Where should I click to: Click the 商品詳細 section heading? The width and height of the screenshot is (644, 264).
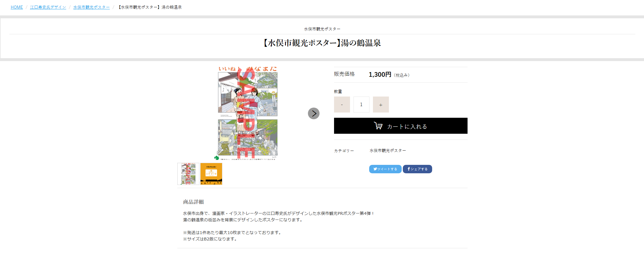pyautogui.click(x=193, y=202)
